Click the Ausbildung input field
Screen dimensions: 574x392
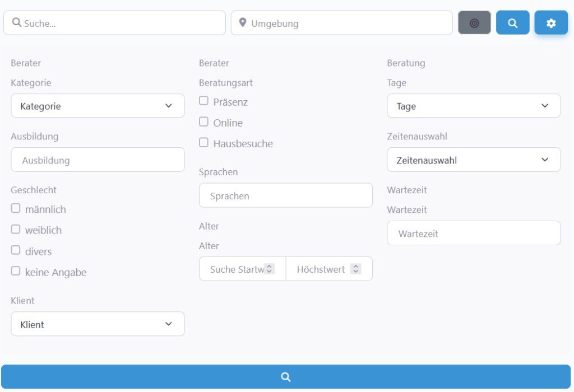[x=98, y=160]
